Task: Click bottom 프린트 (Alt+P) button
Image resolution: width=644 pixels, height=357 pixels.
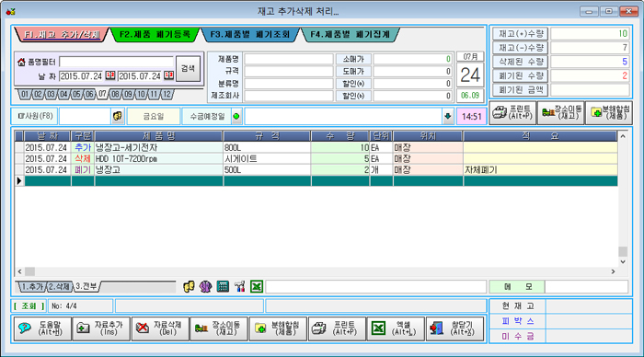Action: [x=337, y=328]
